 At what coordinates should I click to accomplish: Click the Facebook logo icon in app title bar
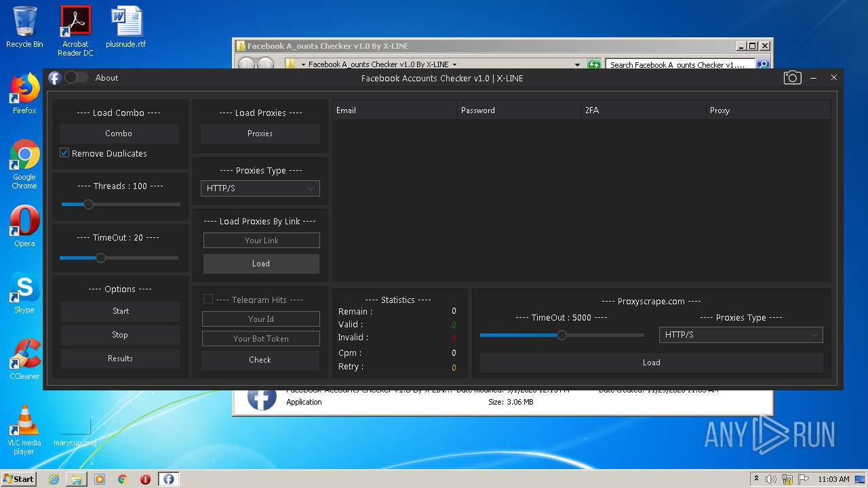click(54, 78)
